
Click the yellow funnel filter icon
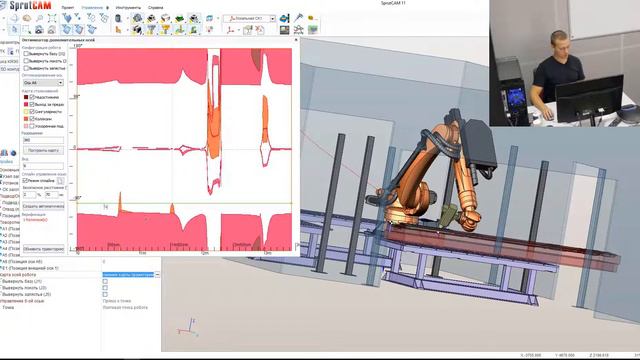coord(165,29)
